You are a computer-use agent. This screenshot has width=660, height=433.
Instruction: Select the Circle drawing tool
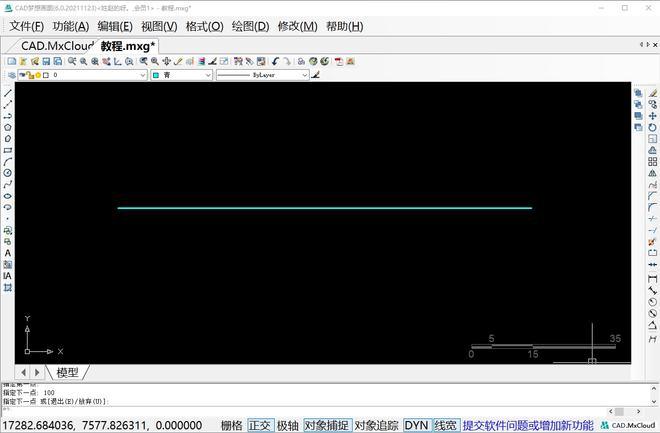(8, 173)
